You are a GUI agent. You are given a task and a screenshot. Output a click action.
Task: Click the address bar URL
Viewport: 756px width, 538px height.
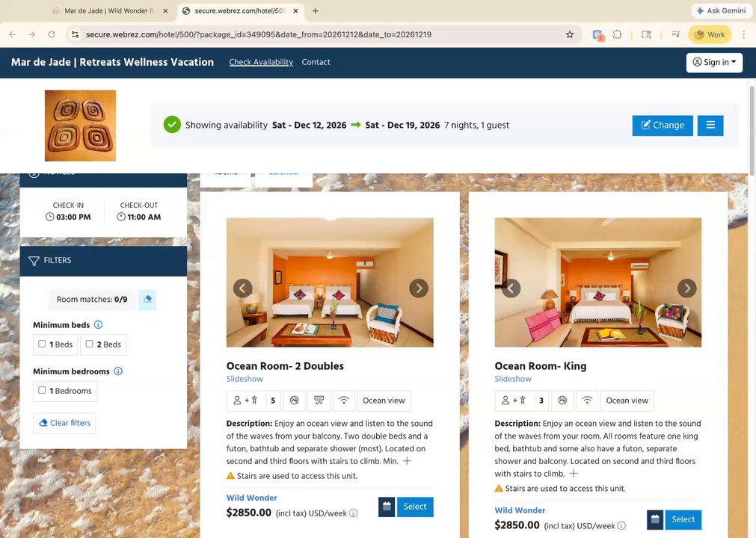pos(259,34)
